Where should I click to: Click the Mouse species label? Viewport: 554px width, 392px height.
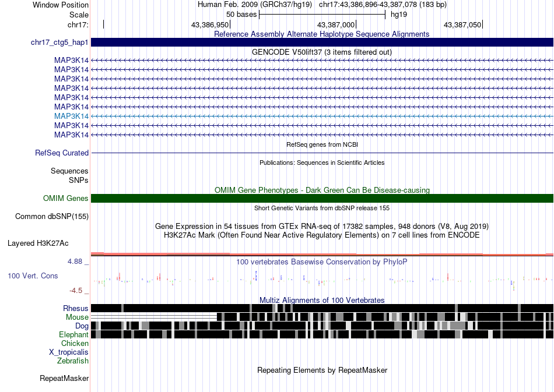[x=77, y=317]
